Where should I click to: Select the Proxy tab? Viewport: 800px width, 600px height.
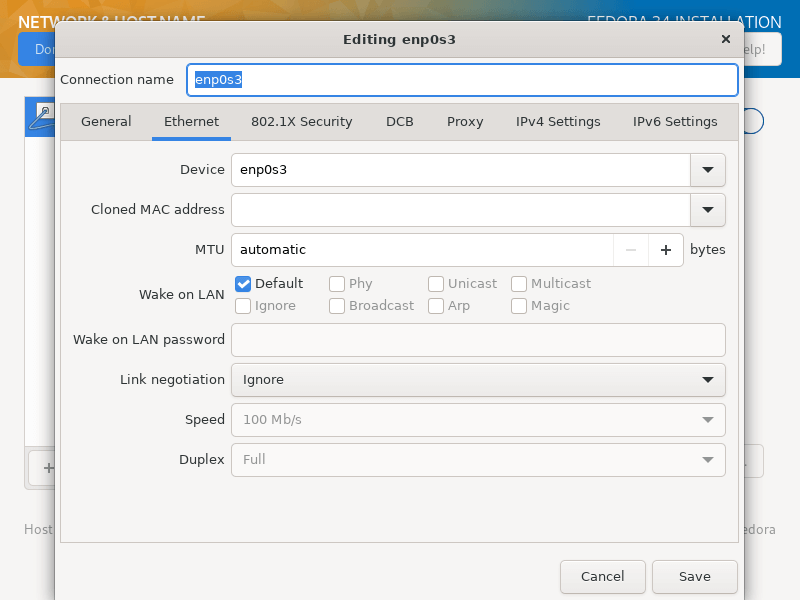click(465, 122)
